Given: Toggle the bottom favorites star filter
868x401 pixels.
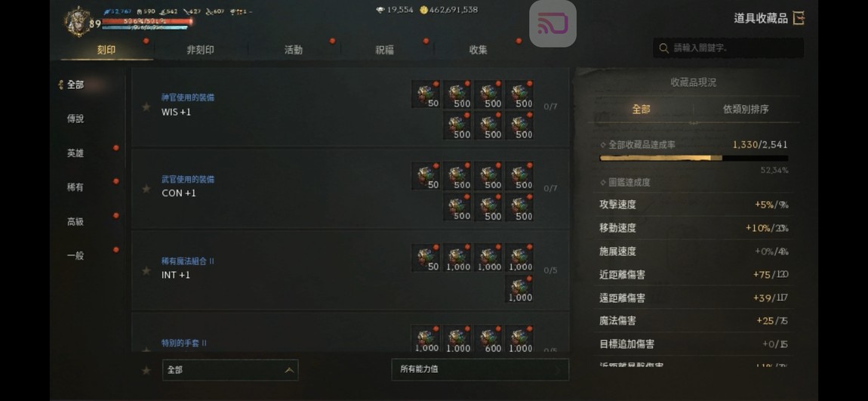Looking at the screenshot, I should coord(146,371).
